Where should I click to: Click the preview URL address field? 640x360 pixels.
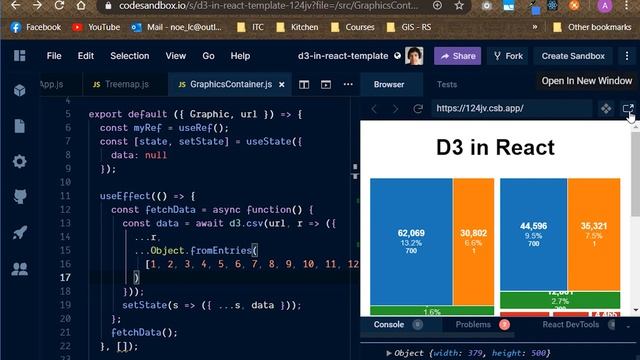pyautogui.click(x=512, y=109)
